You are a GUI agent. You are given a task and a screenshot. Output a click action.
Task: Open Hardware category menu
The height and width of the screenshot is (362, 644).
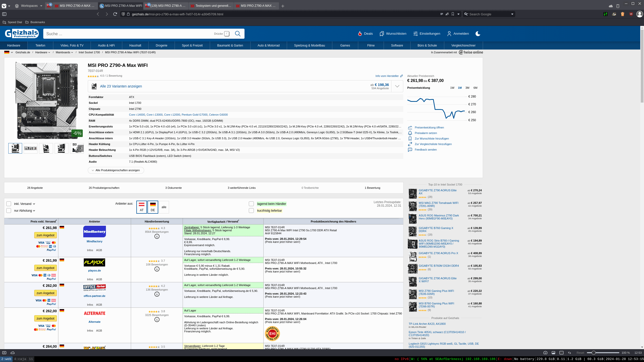coord(14,46)
